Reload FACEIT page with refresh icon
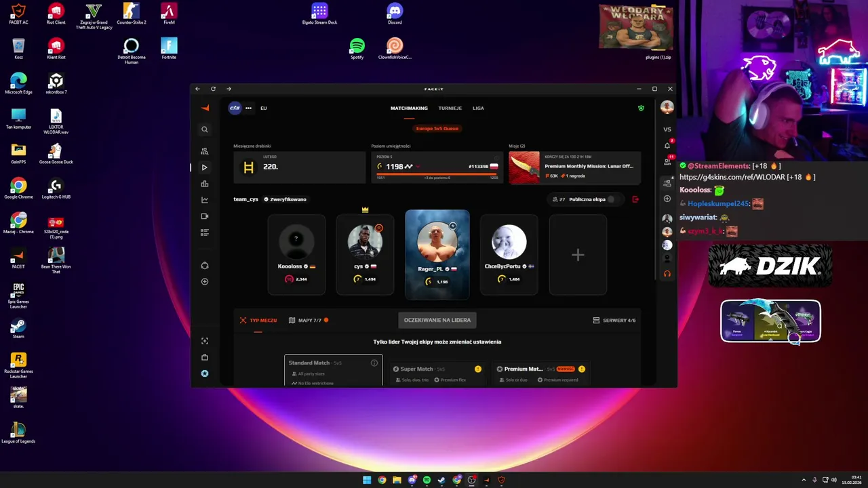This screenshot has width=868, height=488. click(x=213, y=89)
